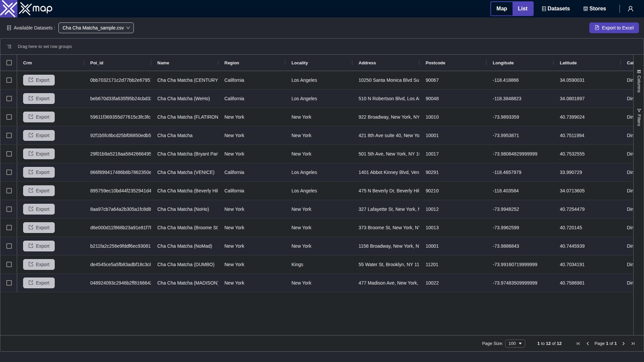The image size is (644, 362).
Task: Open the Datasets menu
Action: (x=556, y=9)
